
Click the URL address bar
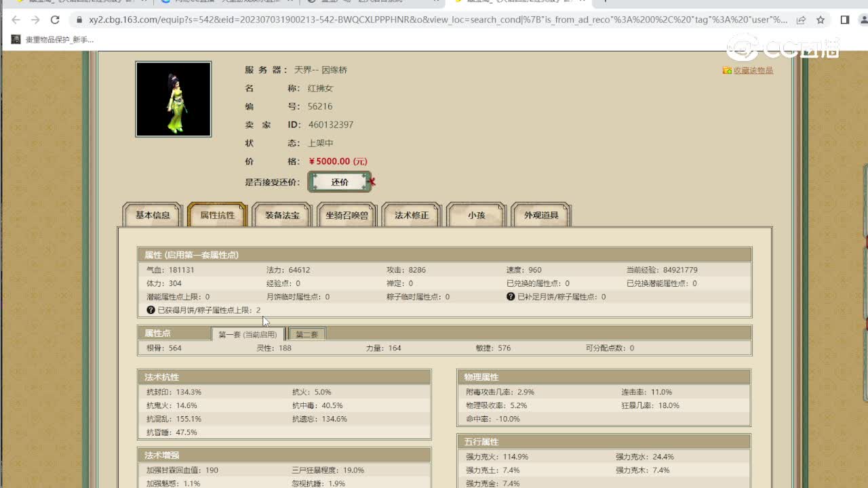pos(434,20)
